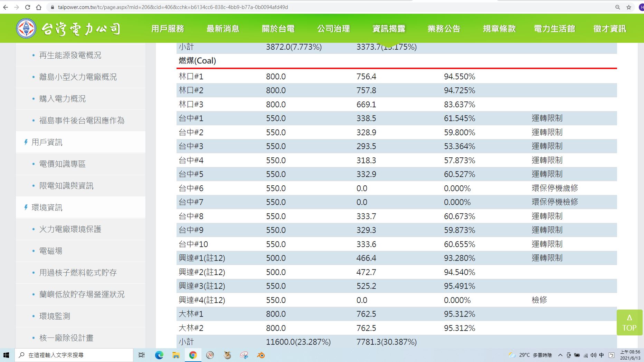Open 限電知識與資訊 sidebar link
Image resolution: width=644 pixels, height=362 pixels.
point(66,186)
